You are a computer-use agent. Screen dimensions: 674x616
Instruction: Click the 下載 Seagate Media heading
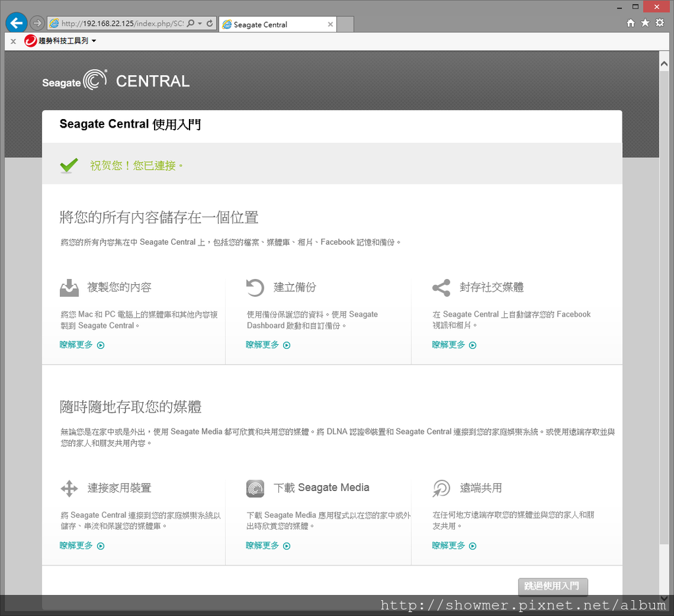coord(321,488)
